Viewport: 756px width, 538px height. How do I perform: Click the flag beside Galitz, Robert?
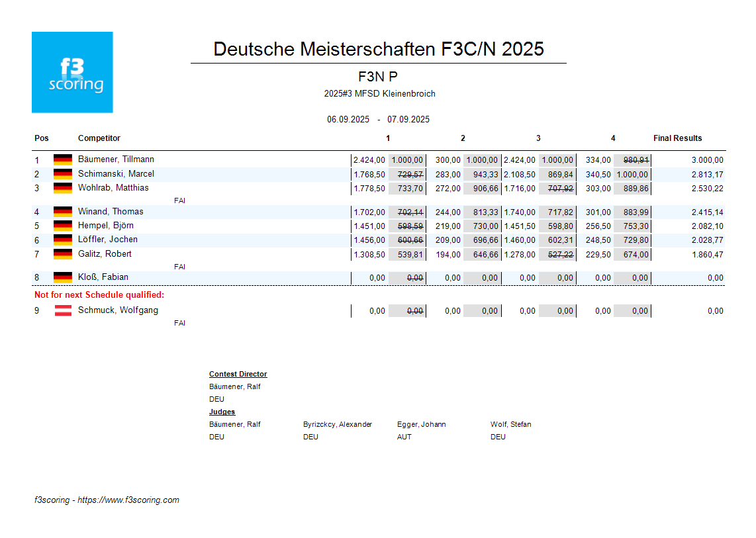click(63, 254)
